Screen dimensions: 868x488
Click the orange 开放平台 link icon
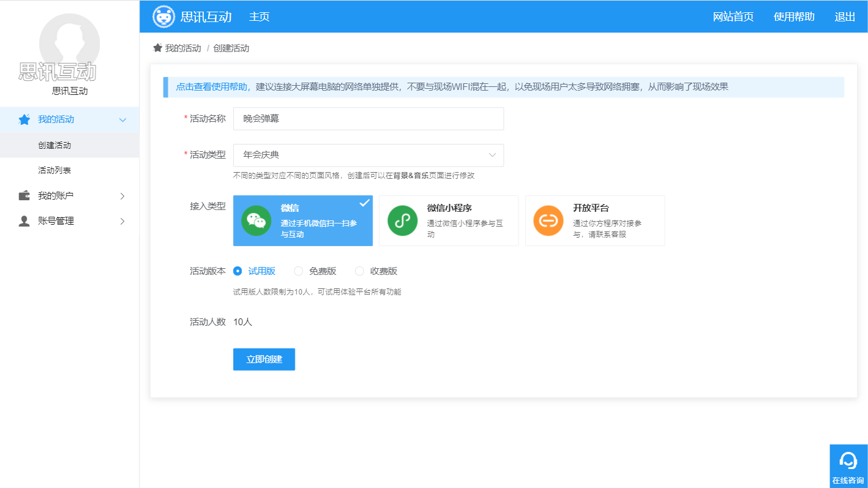coord(548,220)
